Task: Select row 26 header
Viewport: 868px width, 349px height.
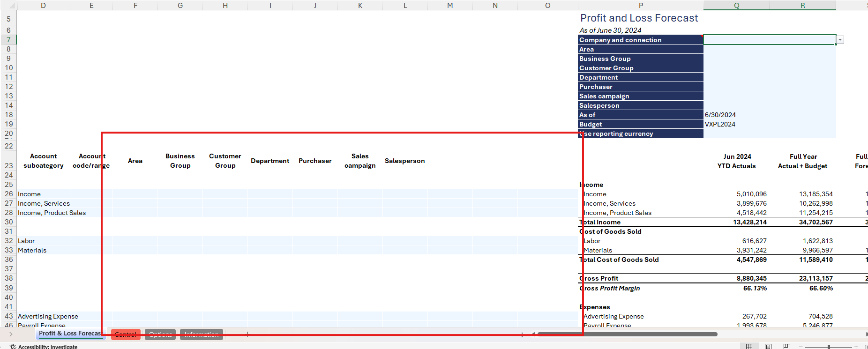Action: (x=8, y=194)
